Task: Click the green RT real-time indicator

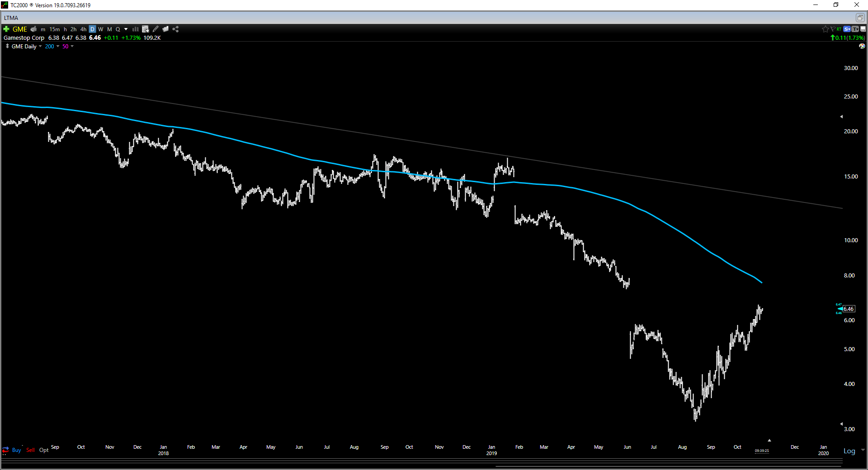Action: click(839, 29)
